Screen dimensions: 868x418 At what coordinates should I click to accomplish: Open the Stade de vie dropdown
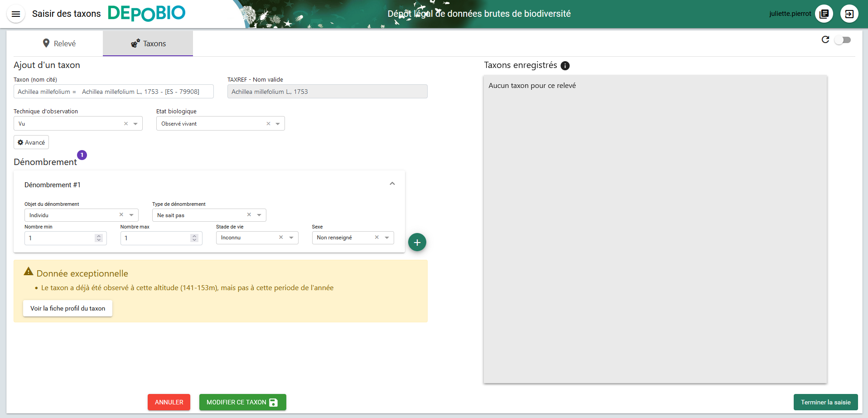[x=291, y=238]
